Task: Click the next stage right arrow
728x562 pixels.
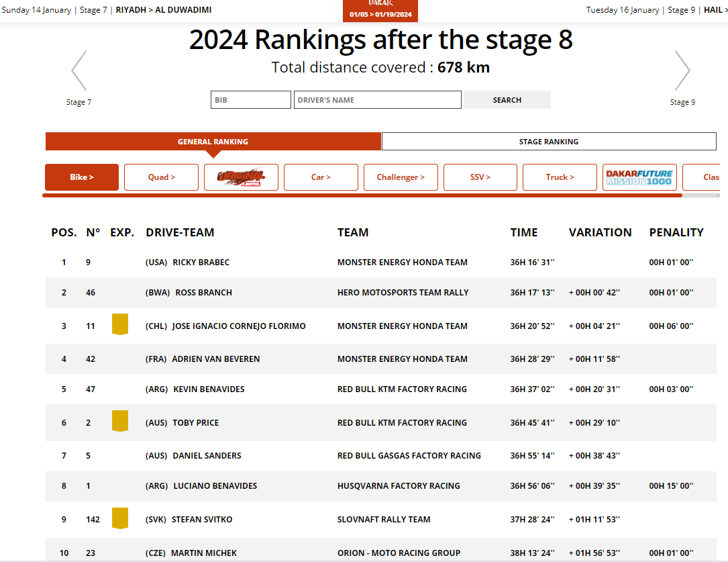Action: point(682,71)
